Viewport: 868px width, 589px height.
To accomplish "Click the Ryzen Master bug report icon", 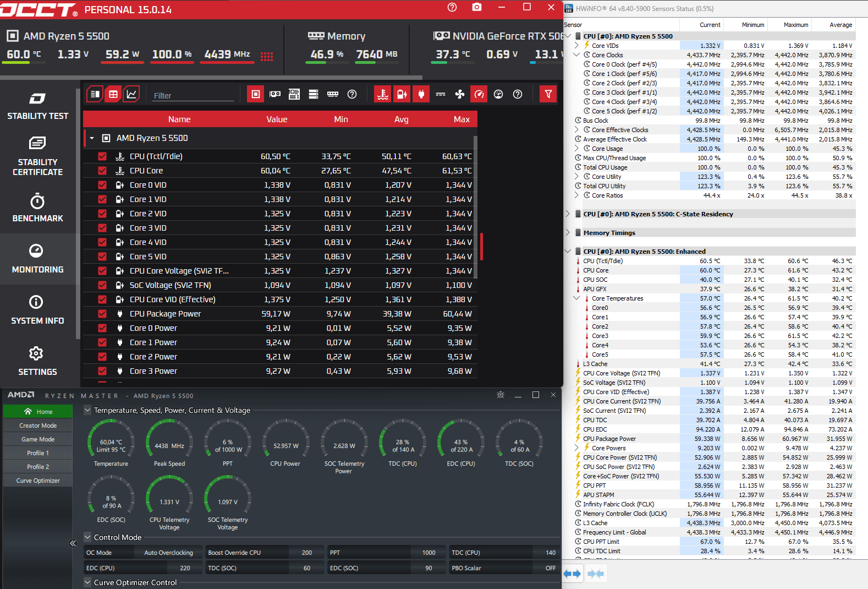I will [x=500, y=395].
